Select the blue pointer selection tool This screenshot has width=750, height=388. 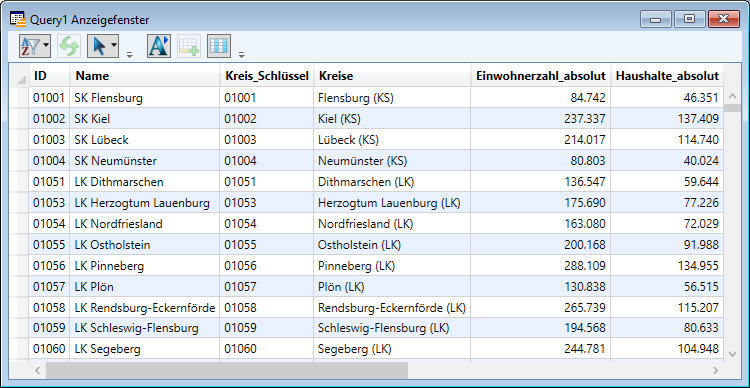(x=99, y=46)
